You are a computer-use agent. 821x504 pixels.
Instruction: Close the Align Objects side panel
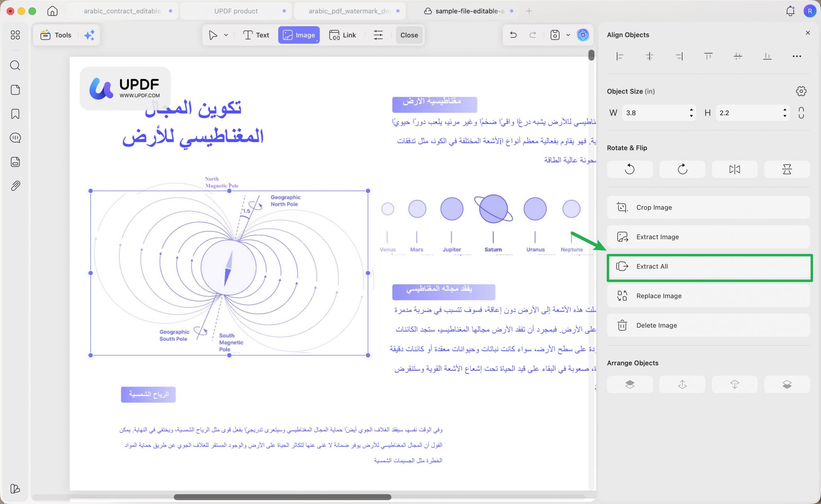pos(808,33)
